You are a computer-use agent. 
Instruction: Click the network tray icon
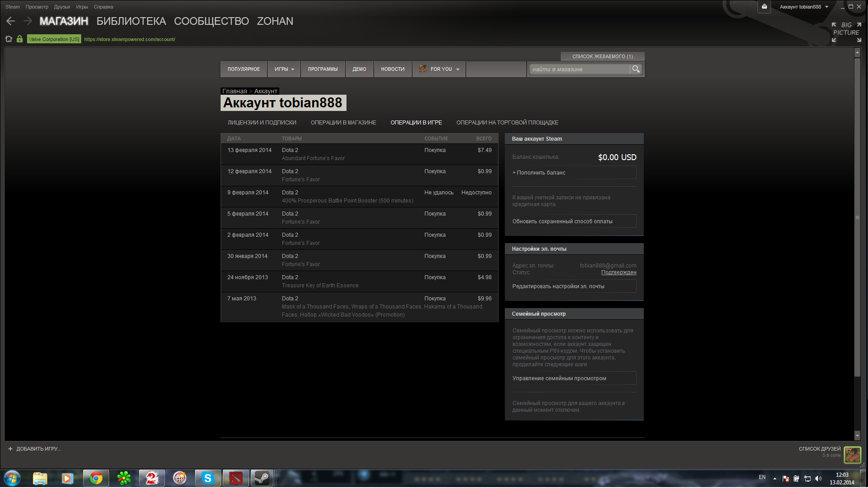tap(808, 479)
